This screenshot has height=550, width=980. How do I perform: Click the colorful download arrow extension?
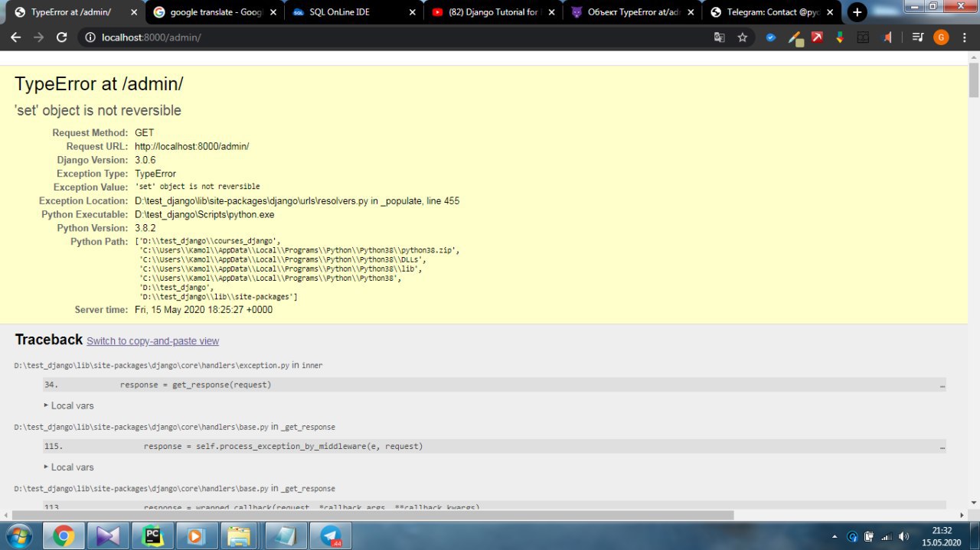[840, 37]
